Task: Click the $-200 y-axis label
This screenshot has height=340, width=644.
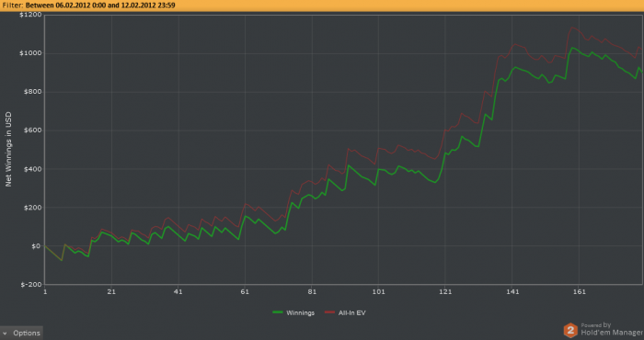Action: (x=31, y=285)
